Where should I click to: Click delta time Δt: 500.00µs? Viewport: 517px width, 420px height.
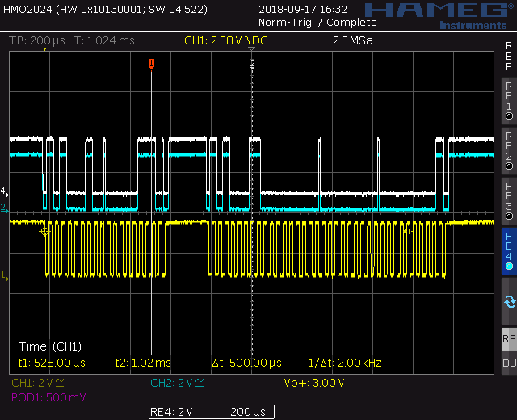(246, 363)
